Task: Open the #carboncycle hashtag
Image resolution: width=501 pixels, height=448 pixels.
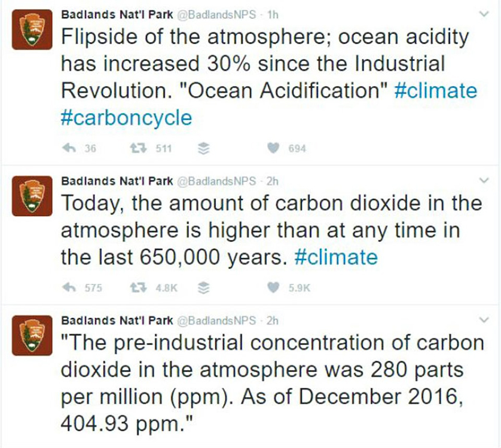Action: tap(127, 118)
